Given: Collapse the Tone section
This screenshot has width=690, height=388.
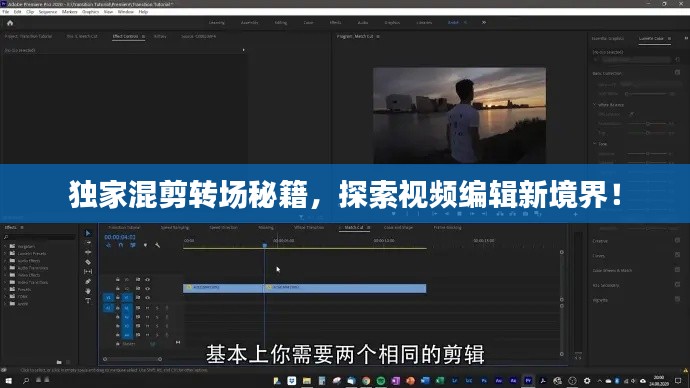Looking at the screenshot, I should coord(595,143).
